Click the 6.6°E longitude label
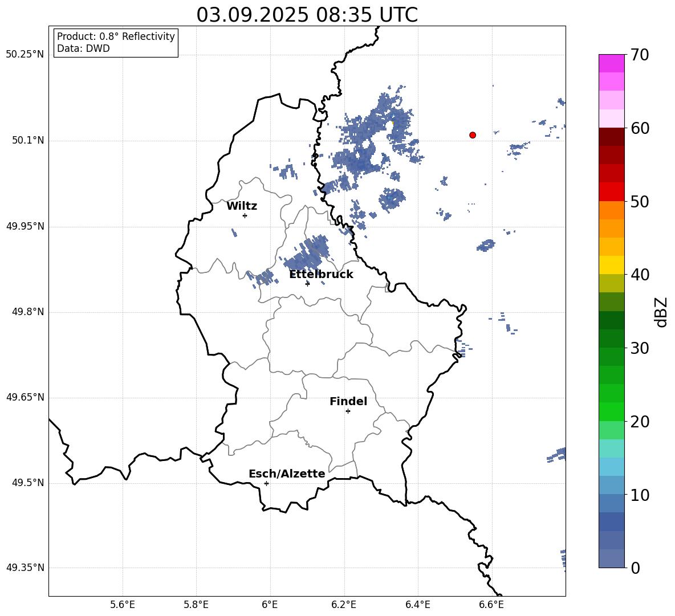 (491, 605)
